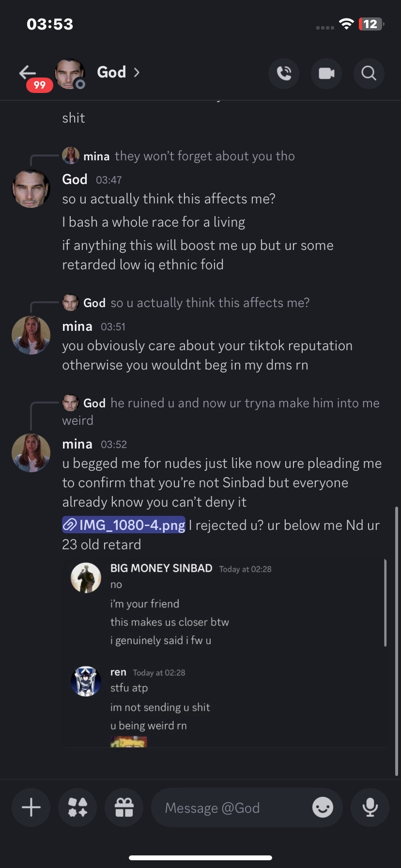
Task: Open the apps launcher icon
Action: 77,807
